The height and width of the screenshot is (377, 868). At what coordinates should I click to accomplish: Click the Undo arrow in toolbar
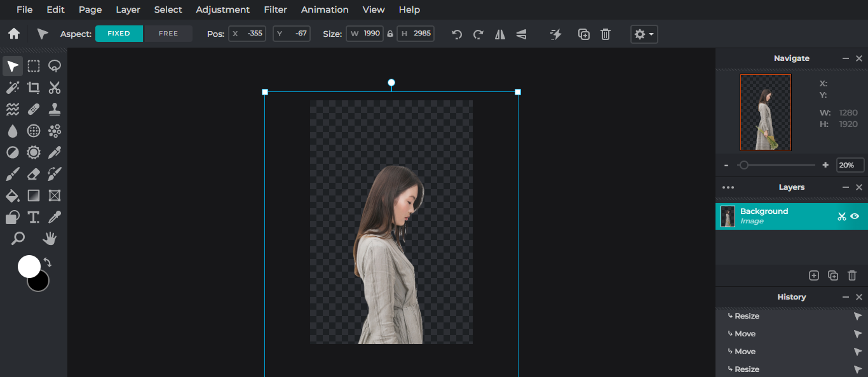pos(457,34)
